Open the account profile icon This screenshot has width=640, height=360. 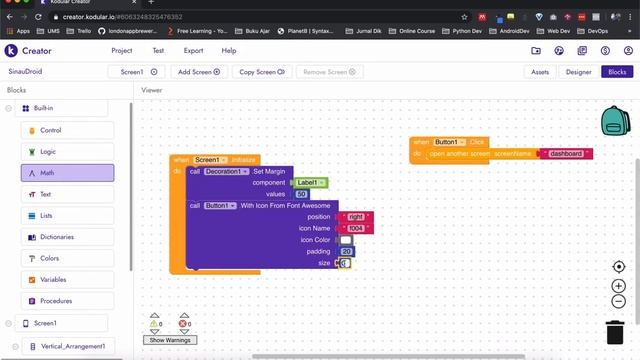[x=628, y=51]
